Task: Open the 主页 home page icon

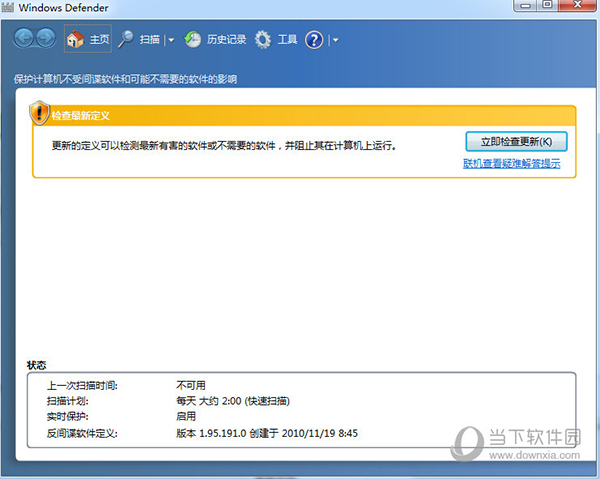Action: tap(75, 39)
